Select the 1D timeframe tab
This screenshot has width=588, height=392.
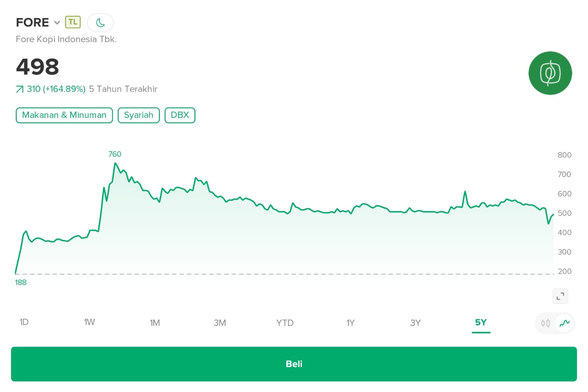[x=24, y=322]
